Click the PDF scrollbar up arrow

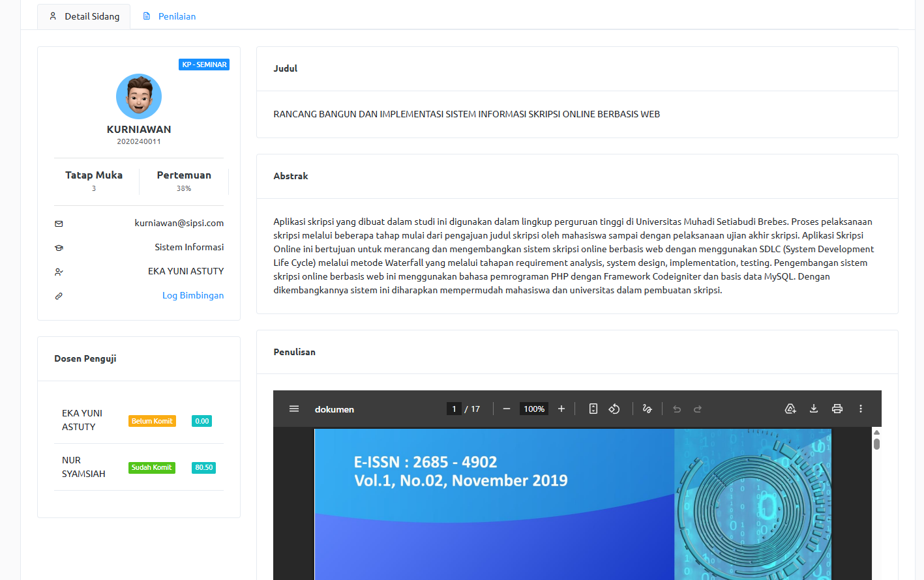(x=876, y=432)
